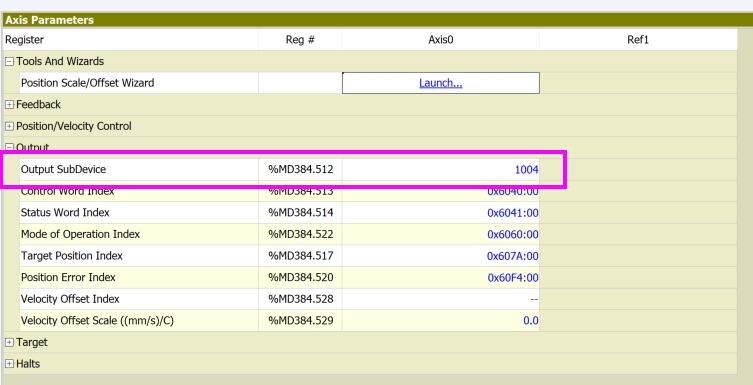Collapse the Output section
This screenshot has width=753, height=385.
click(9, 147)
